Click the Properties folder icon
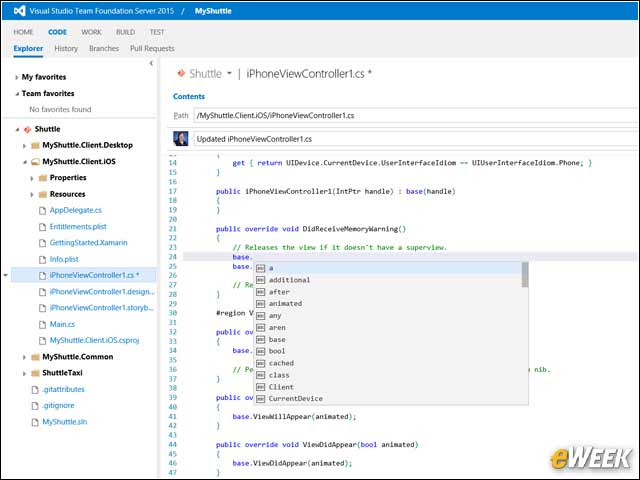This screenshot has width=640, height=480. 43,178
